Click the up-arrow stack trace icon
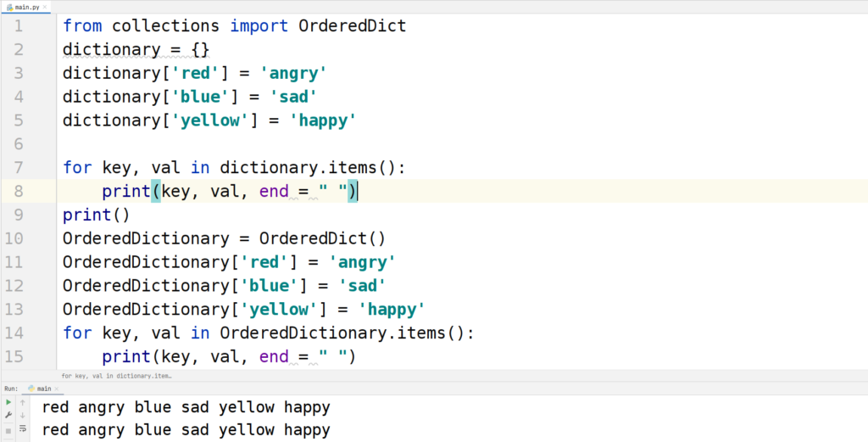This screenshot has width=868, height=442. coord(23,403)
